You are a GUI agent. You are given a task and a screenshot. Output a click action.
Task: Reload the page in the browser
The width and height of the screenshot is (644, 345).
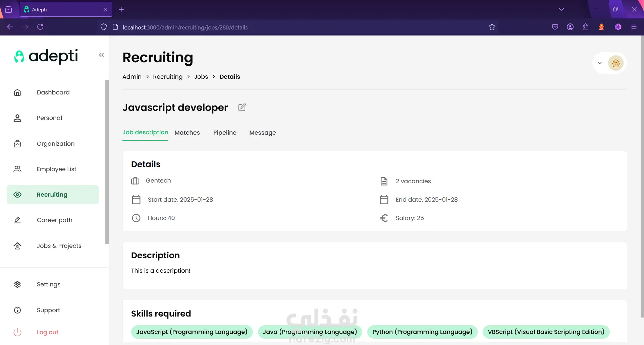click(x=40, y=27)
